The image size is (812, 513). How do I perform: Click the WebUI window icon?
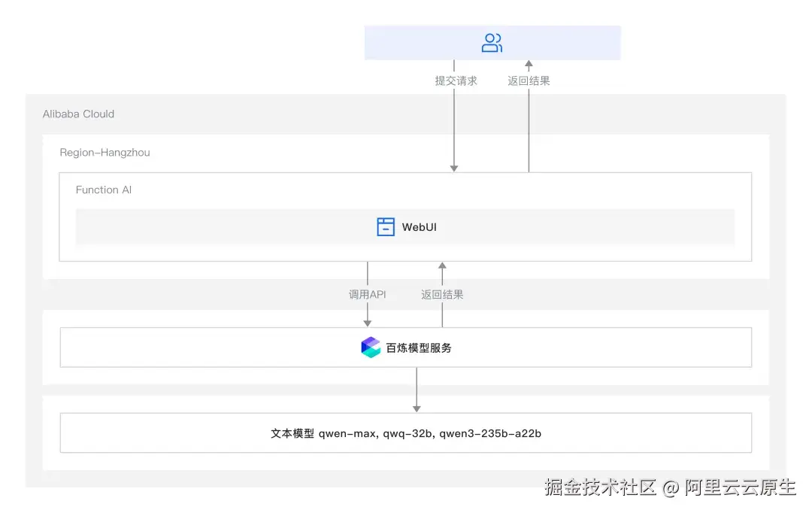point(386,227)
